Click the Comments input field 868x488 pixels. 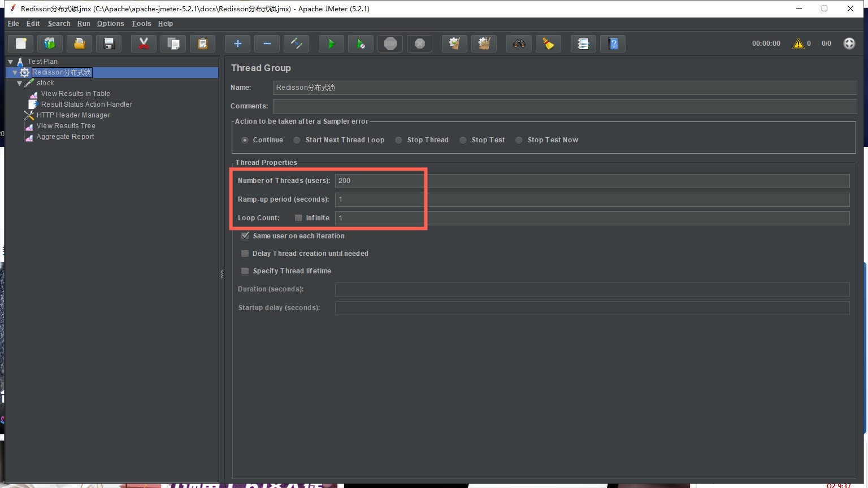pos(565,106)
